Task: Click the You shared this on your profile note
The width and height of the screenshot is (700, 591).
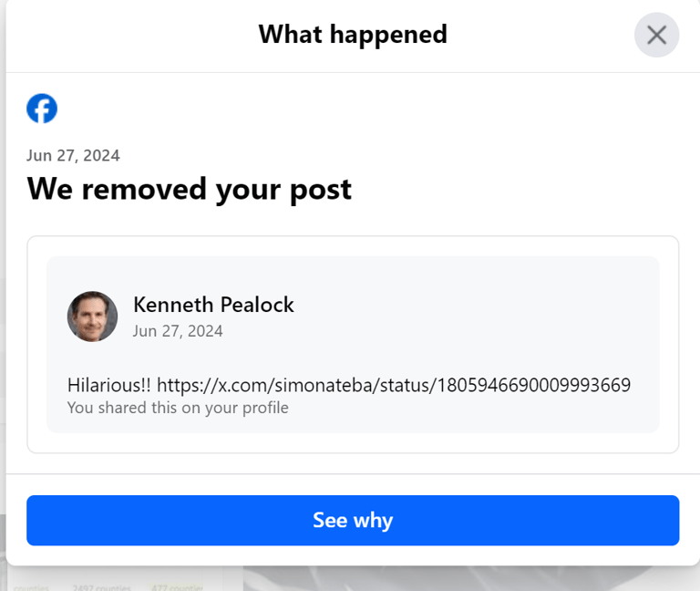Action: [x=178, y=408]
